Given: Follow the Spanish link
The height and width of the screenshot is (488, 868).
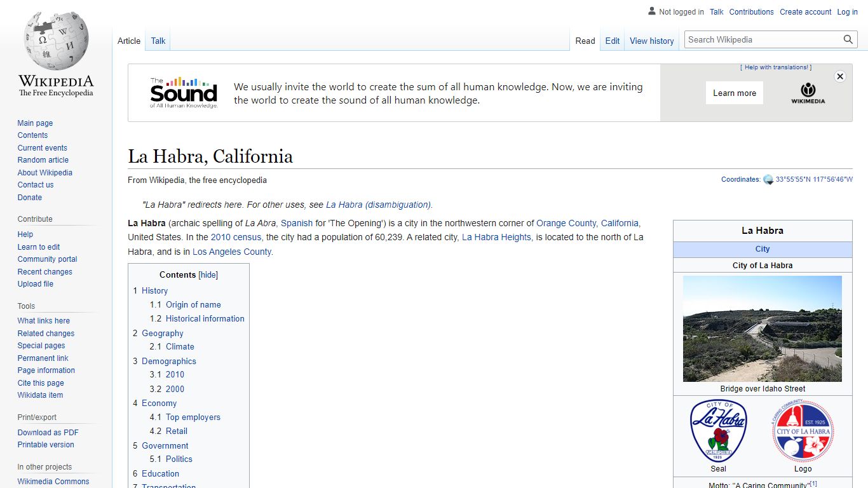Looking at the screenshot, I should (x=297, y=223).
